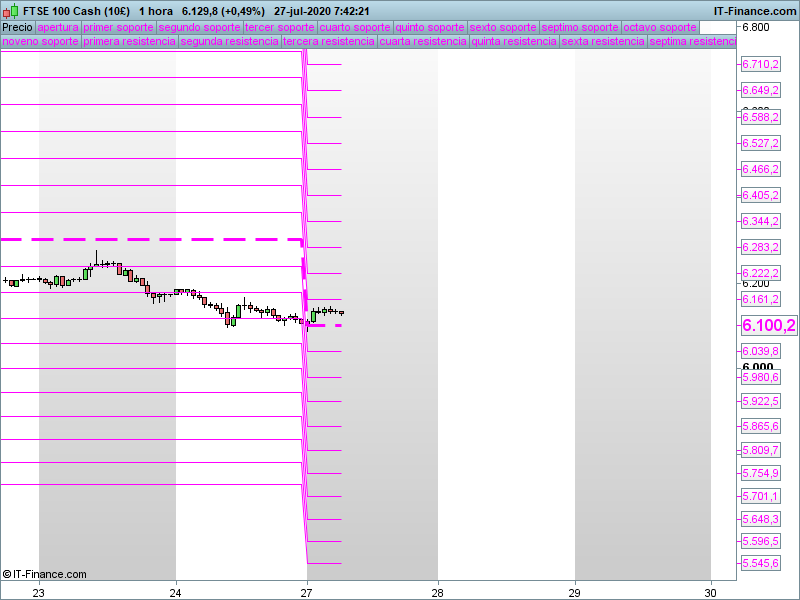This screenshot has height=600, width=800.
Task: Pick the sexta resistencia label
Action: pyautogui.click(x=604, y=41)
